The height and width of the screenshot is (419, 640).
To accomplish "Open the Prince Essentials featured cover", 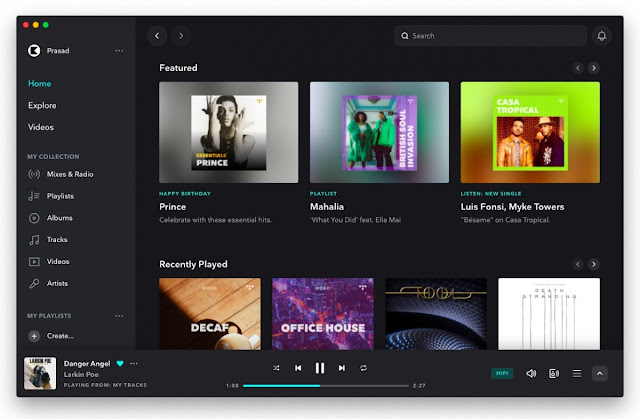I will (x=229, y=132).
